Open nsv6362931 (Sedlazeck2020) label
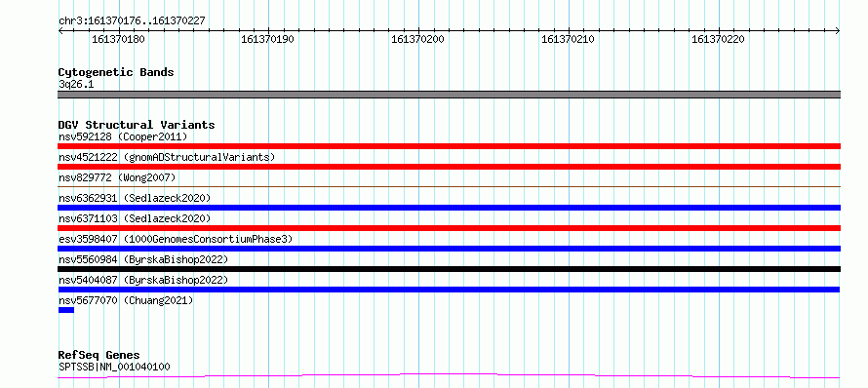This screenshot has height=388, width=868. pos(135,198)
